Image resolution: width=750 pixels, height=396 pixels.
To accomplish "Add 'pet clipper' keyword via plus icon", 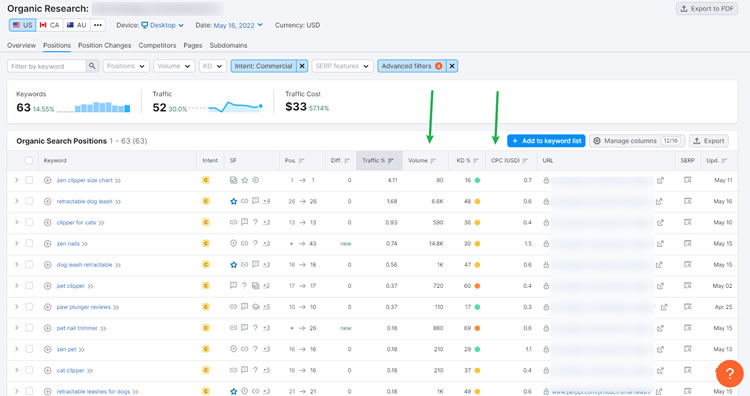I will coord(47,286).
